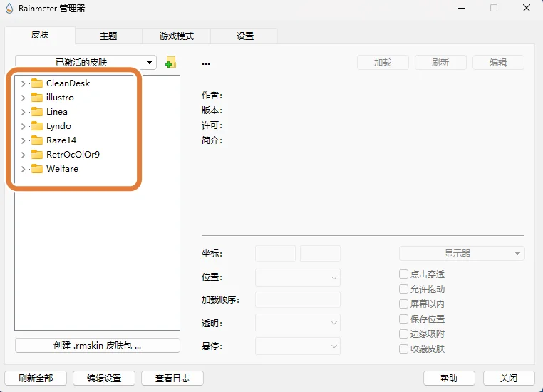543x392 pixels.
Task: Select the CleanDesk skin name
Action: coord(68,83)
